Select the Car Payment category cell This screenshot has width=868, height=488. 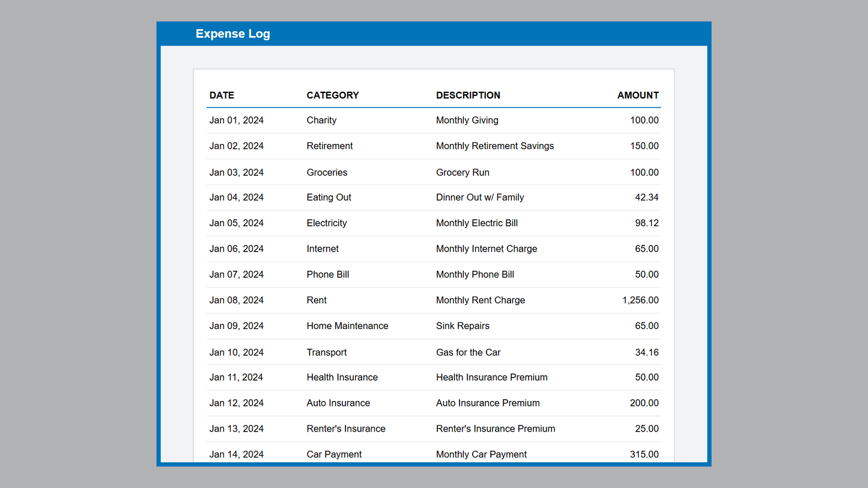(334, 454)
